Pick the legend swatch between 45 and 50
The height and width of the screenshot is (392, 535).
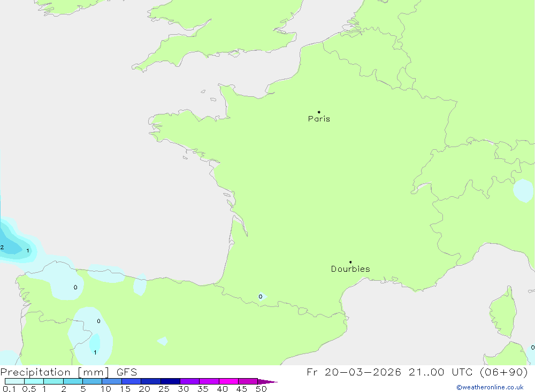(248, 381)
